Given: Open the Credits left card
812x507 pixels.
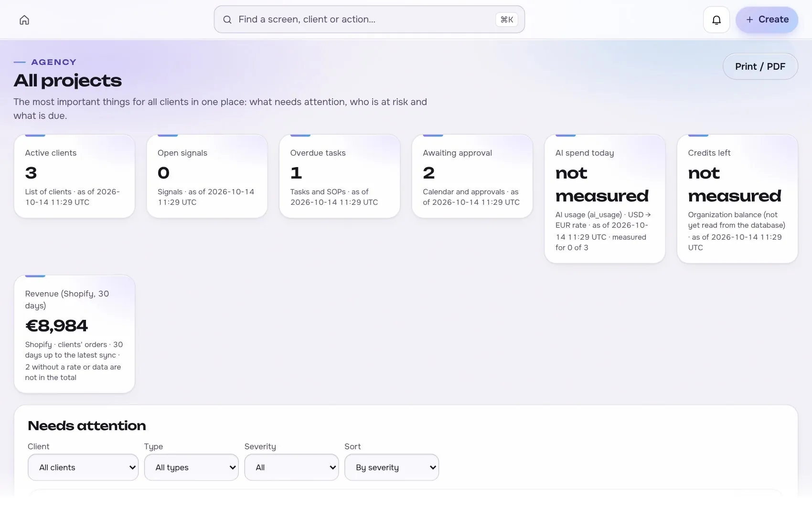Looking at the screenshot, I should tap(737, 199).
